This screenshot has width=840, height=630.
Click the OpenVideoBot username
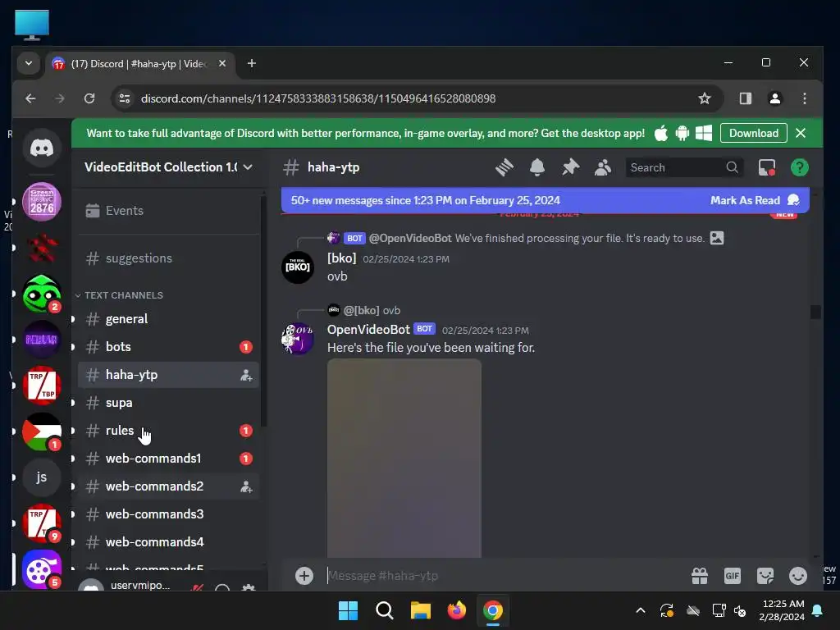pos(368,330)
